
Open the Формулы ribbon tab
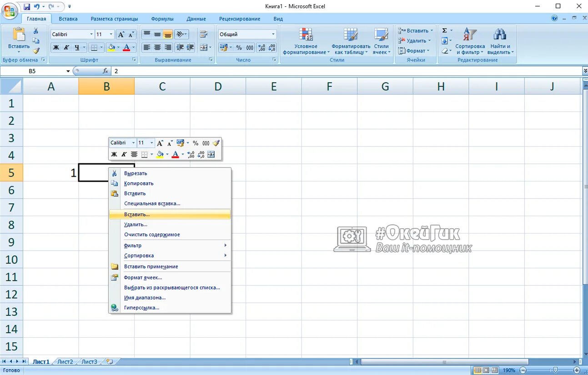point(162,19)
